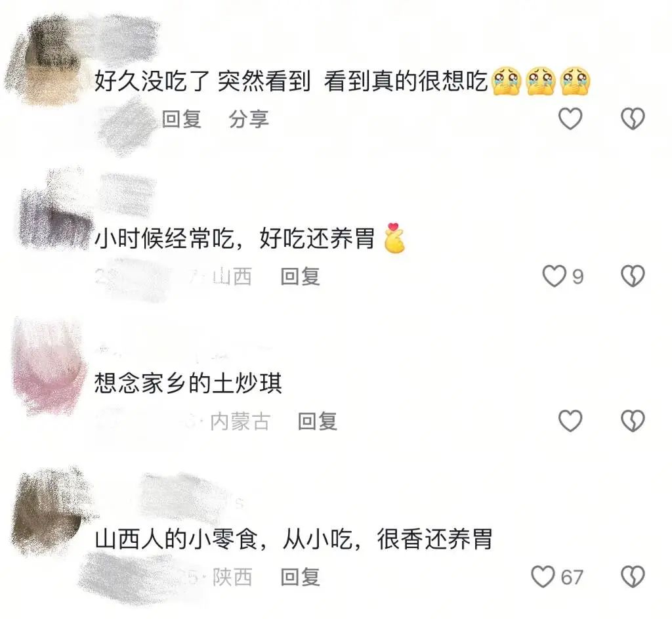Share the comment '好久没吃了 突然看到'
This screenshot has height=619, width=672.
coord(249,119)
